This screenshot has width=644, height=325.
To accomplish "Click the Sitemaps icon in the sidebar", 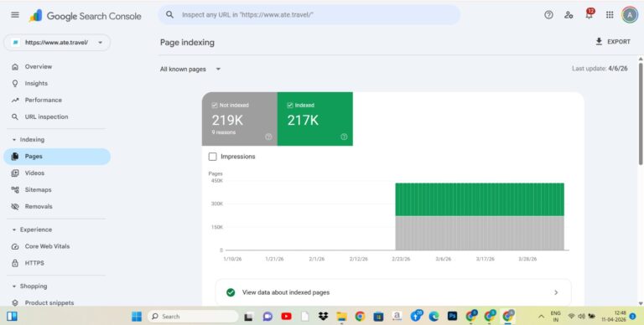I will pyautogui.click(x=15, y=190).
